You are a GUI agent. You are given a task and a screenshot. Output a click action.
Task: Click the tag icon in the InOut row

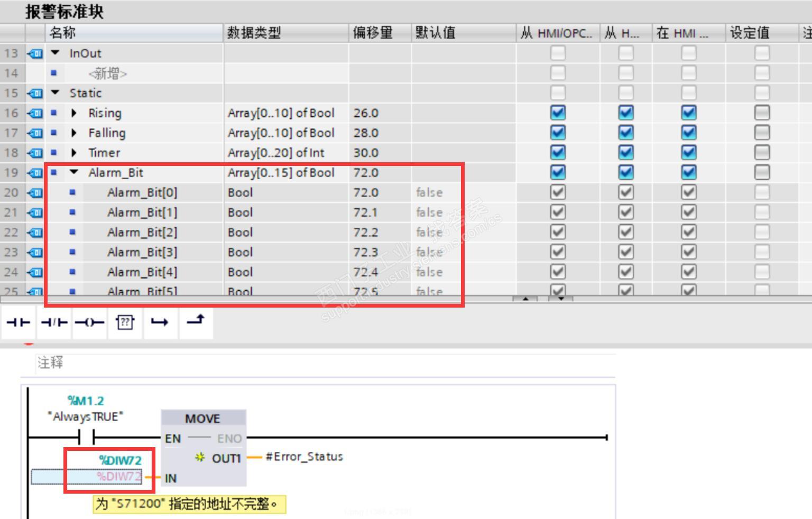(35, 53)
